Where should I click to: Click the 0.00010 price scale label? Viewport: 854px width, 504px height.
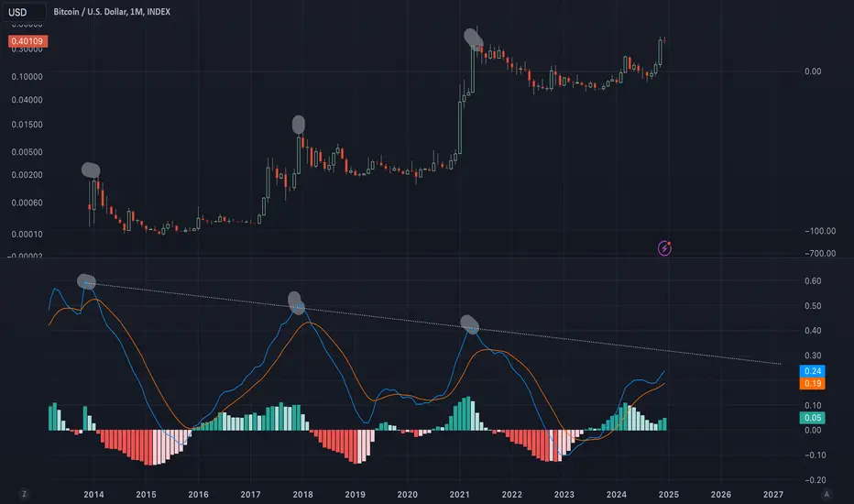(x=27, y=235)
